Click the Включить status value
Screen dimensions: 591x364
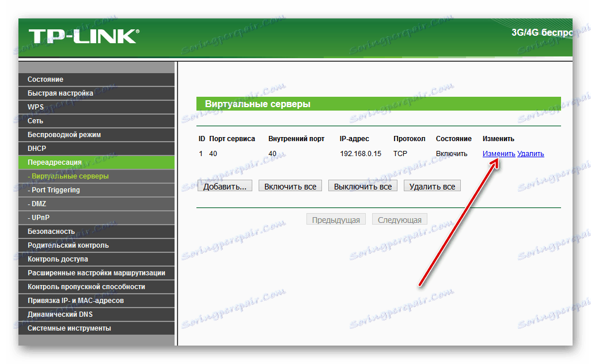click(x=452, y=154)
